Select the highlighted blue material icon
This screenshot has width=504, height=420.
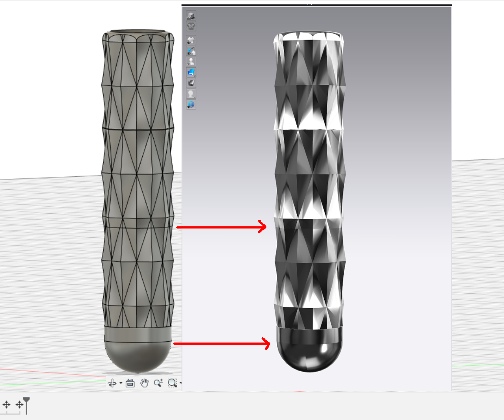[190, 73]
